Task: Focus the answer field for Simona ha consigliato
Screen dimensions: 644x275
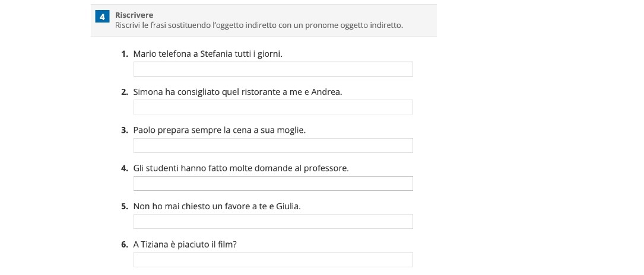Action: click(x=273, y=107)
